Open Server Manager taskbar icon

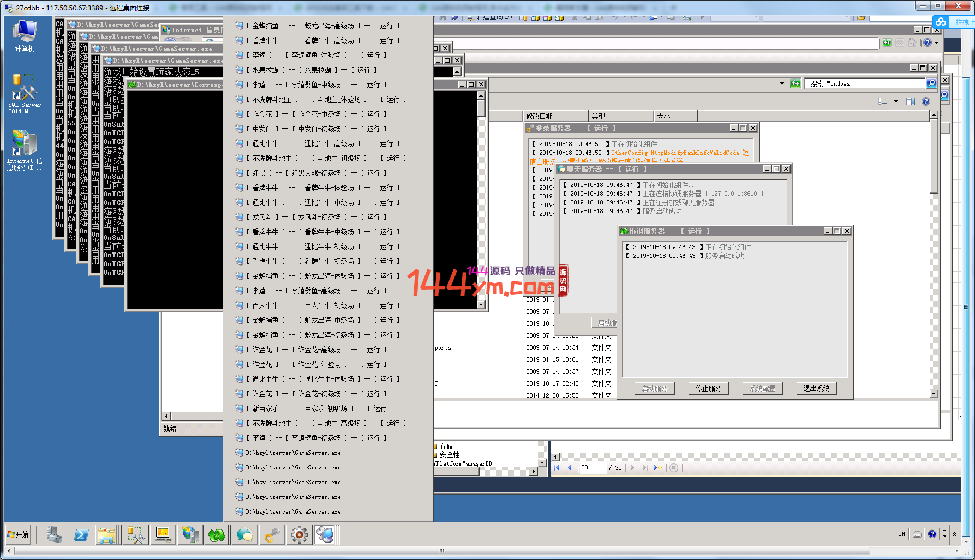pyautogui.click(x=54, y=535)
